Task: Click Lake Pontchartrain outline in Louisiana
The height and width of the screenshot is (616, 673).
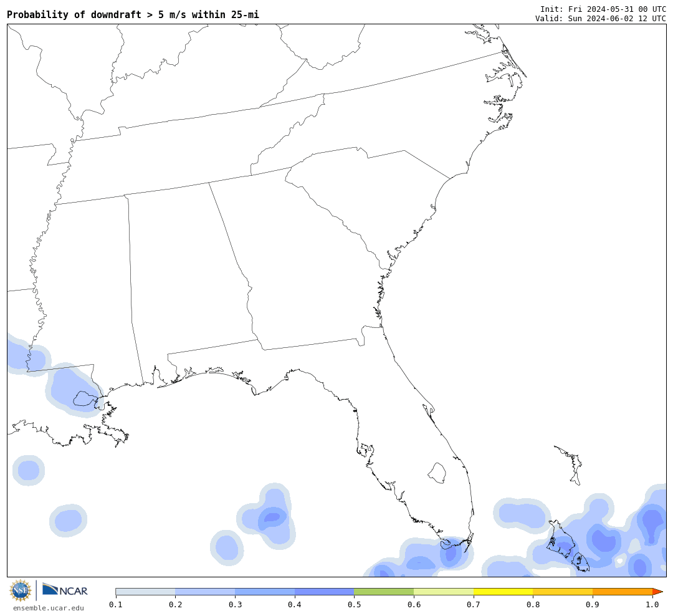Action: pyautogui.click(x=84, y=398)
